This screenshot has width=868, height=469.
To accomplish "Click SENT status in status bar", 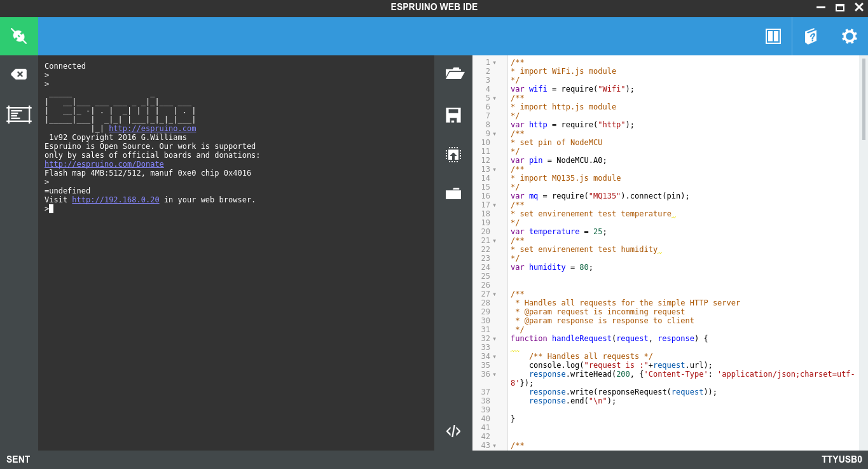I will coord(18,459).
